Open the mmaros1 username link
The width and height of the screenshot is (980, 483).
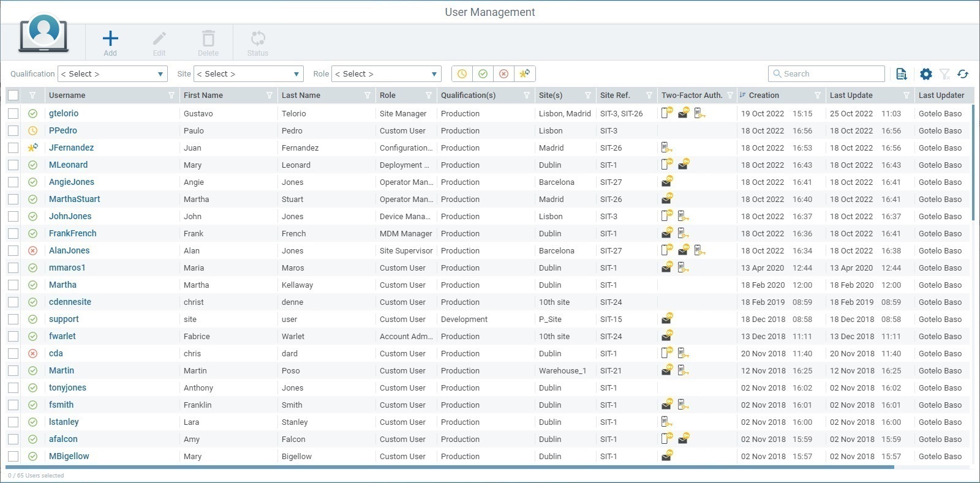67,268
